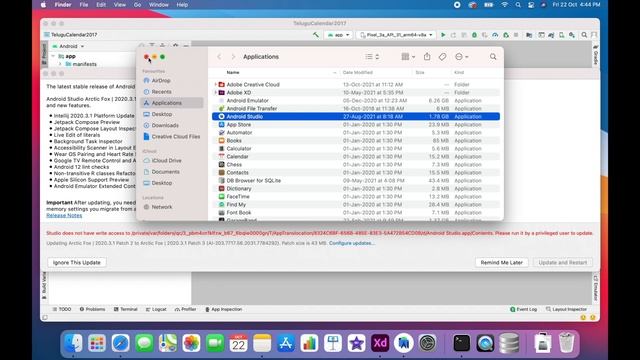The width and height of the screenshot is (640, 360).
Task: Open the TODO tool window tab
Action: tap(62, 309)
